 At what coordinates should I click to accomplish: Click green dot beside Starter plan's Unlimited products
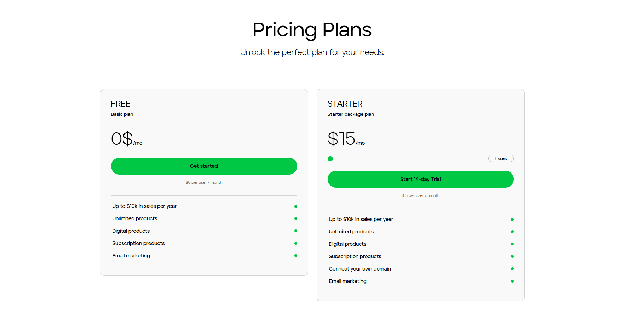(x=512, y=232)
